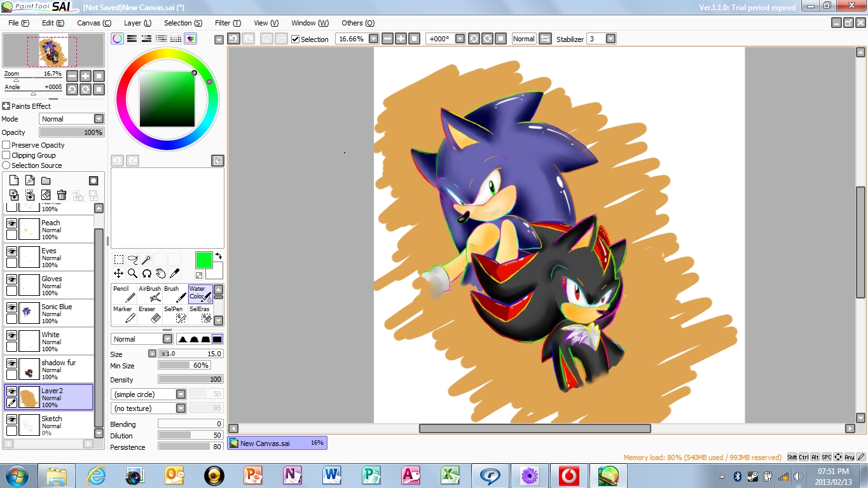Toggle the Selection checkbox in toolbar
Image resolution: width=868 pixels, height=488 pixels.
point(296,39)
